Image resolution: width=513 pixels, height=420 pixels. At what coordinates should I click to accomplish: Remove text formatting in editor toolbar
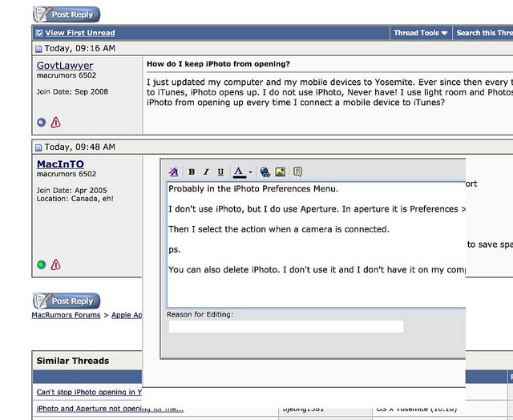173,172
